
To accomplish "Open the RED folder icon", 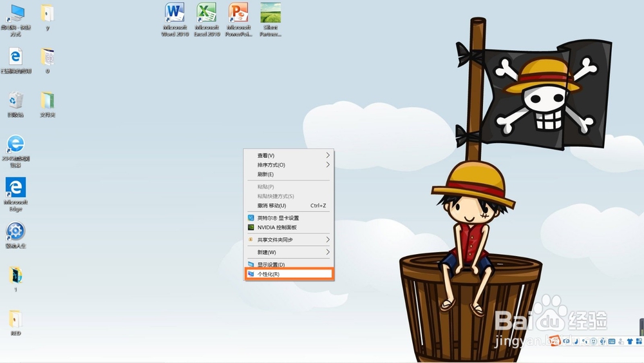I will pyautogui.click(x=15, y=323).
